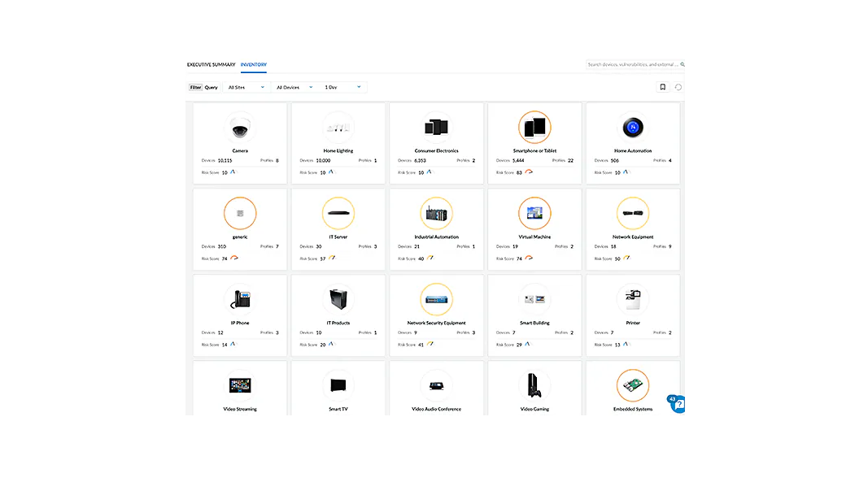The width and height of the screenshot is (868, 482).
Task: Click Industrial Automation Risk Score 40
Action: 421,258
